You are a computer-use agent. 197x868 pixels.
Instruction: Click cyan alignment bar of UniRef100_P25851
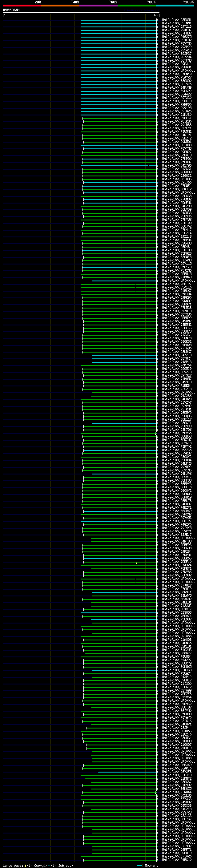click(x=119, y=20)
